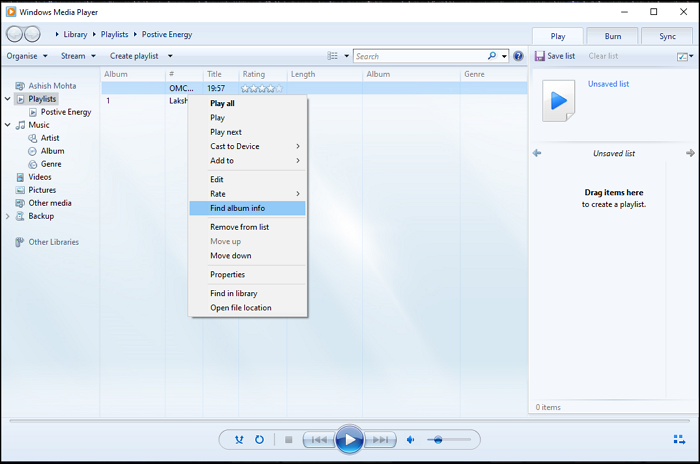Select Find album info menu item
This screenshot has width=700, height=464.
pos(248,208)
